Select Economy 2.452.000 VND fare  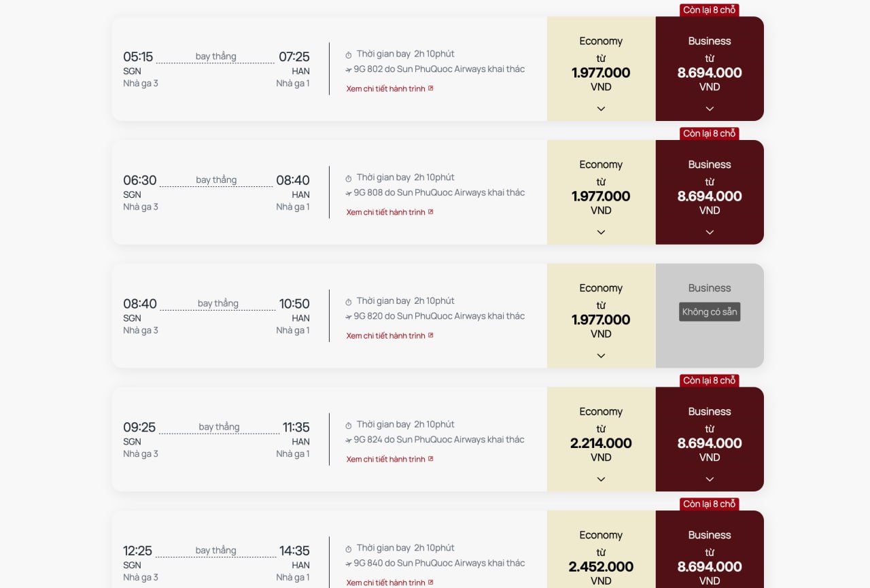pyautogui.click(x=601, y=549)
